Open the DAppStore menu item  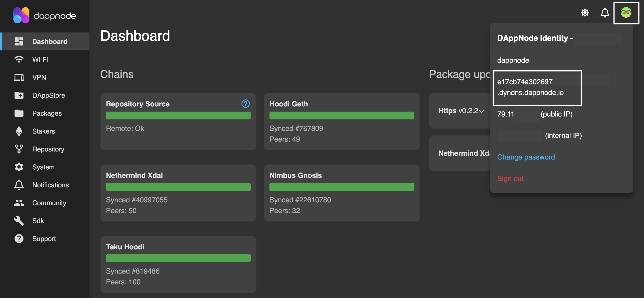pos(49,95)
